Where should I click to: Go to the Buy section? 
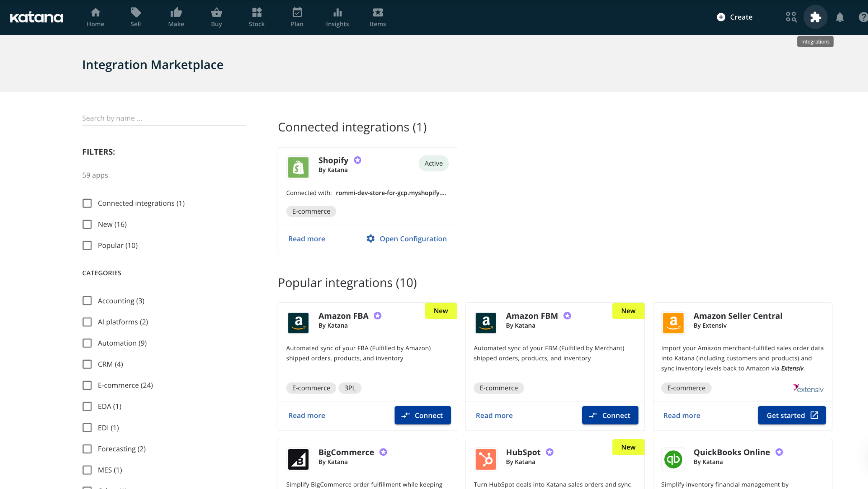coord(216,17)
